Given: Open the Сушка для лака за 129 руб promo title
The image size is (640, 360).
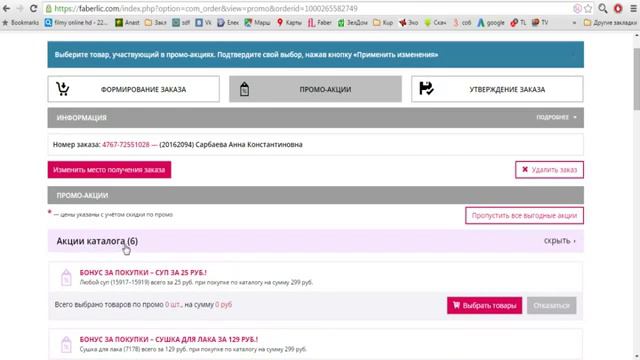Looking at the screenshot, I should pyautogui.click(x=169, y=339).
